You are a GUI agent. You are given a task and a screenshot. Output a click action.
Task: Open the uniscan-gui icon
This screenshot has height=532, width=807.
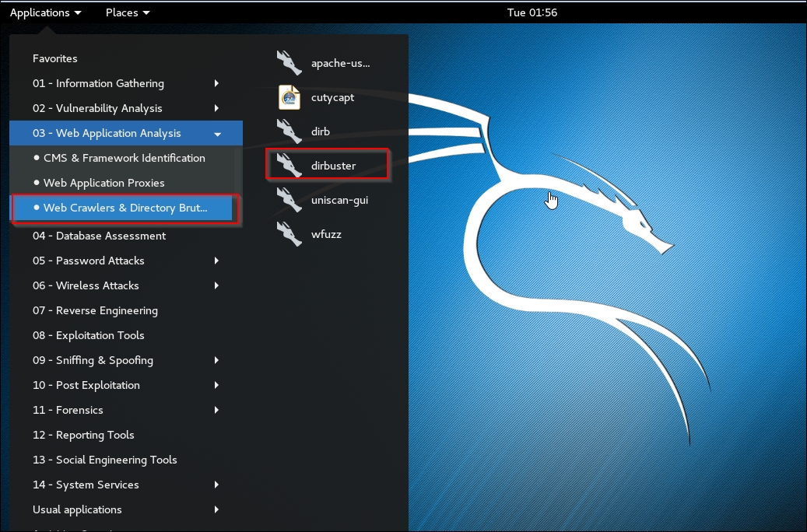click(x=289, y=200)
